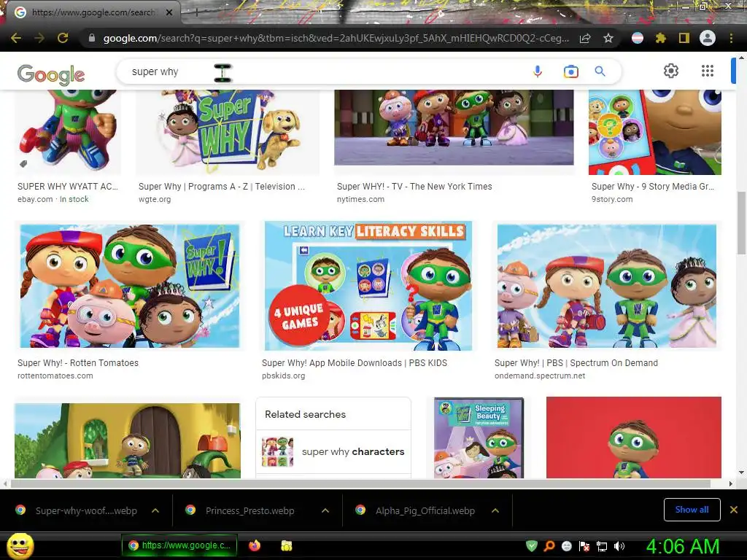Open the Sleeping Beauty DVD cover thumbnail

(x=479, y=438)
